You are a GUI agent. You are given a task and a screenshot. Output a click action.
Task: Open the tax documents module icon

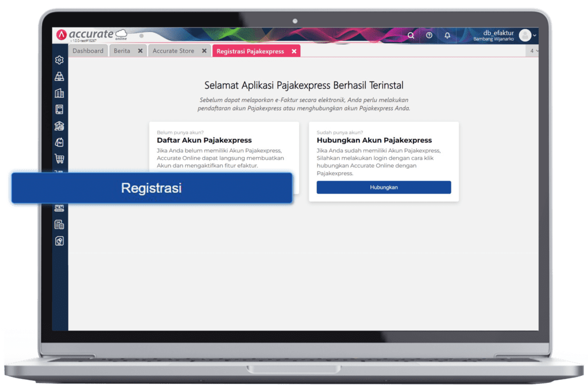[x=59, y=224]
